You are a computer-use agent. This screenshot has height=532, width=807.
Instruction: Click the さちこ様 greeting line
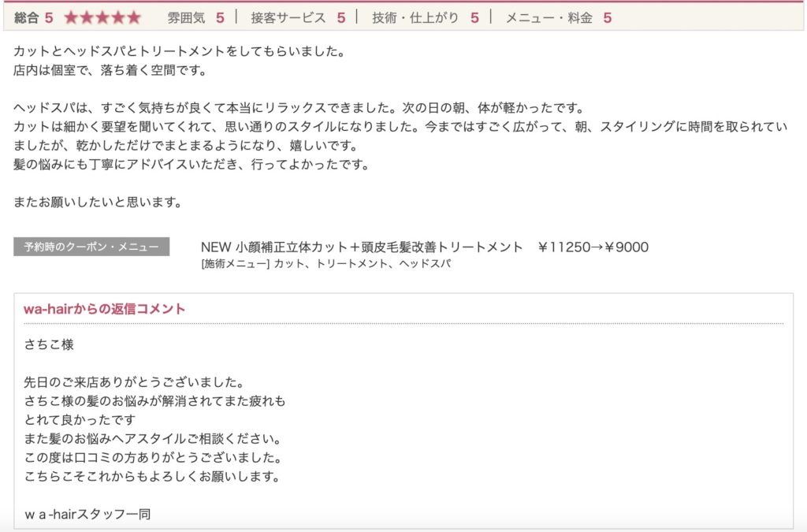(49, 344)
